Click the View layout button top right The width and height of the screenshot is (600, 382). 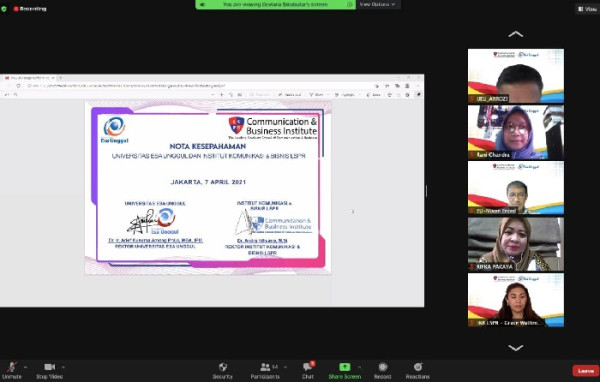[x=587, y=8]
